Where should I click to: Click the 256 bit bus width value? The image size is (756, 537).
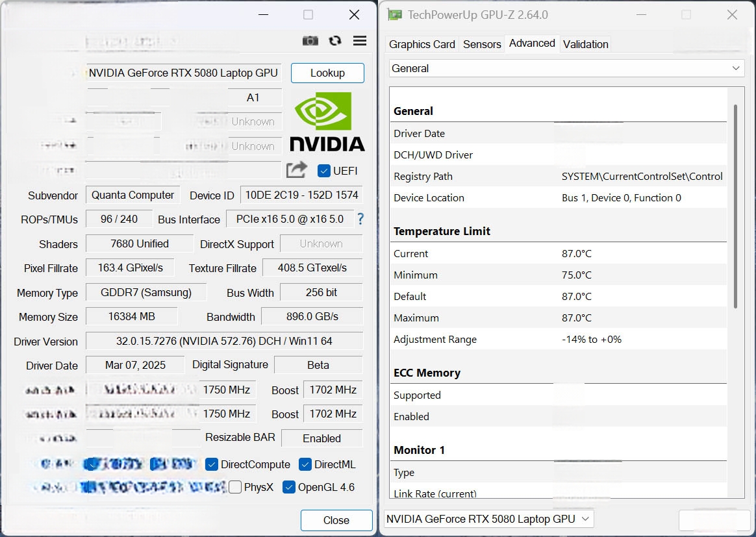point(321,292)
